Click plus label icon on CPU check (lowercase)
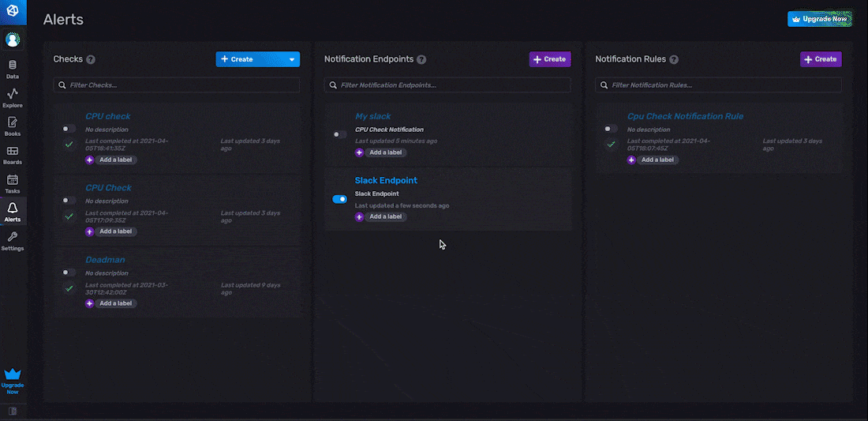 89,160
